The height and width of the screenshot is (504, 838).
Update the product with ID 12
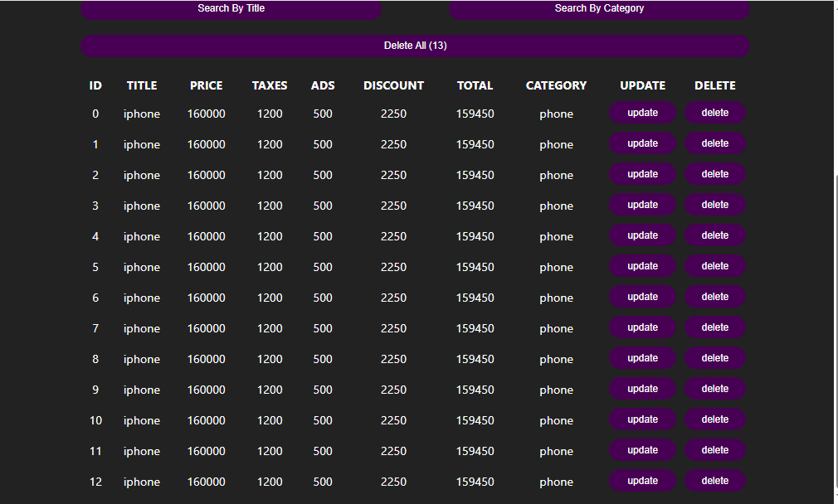click(642, 481)
